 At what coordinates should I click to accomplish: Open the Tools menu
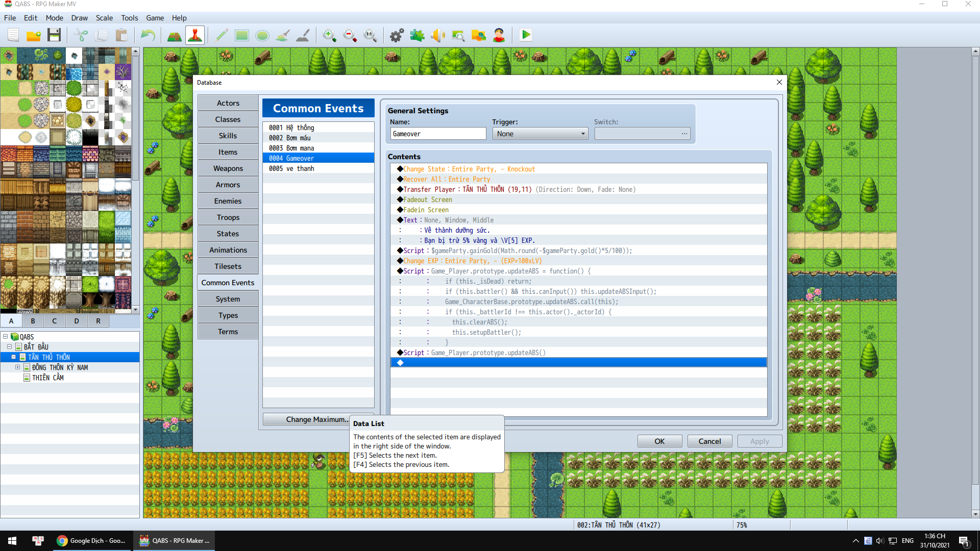(129, 18)
